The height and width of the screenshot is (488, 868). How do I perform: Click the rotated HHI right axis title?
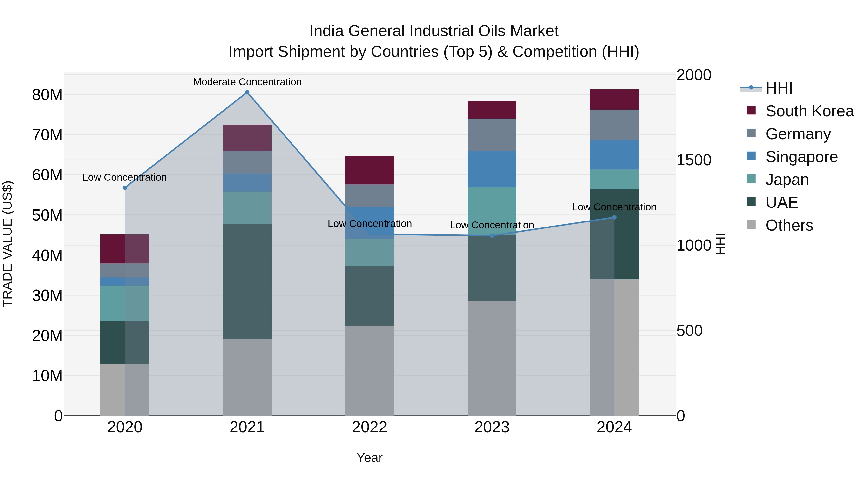720,244
